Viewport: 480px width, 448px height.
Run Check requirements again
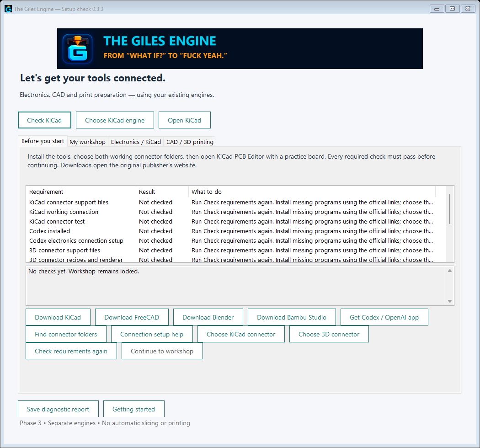[71, 351]
